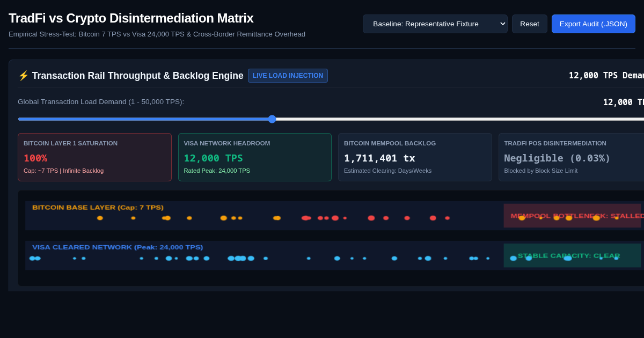Screen dimensions: 644x338
Task: Click the Global Transaction Load Demand slider handle
Action: (x=272, y=119)
